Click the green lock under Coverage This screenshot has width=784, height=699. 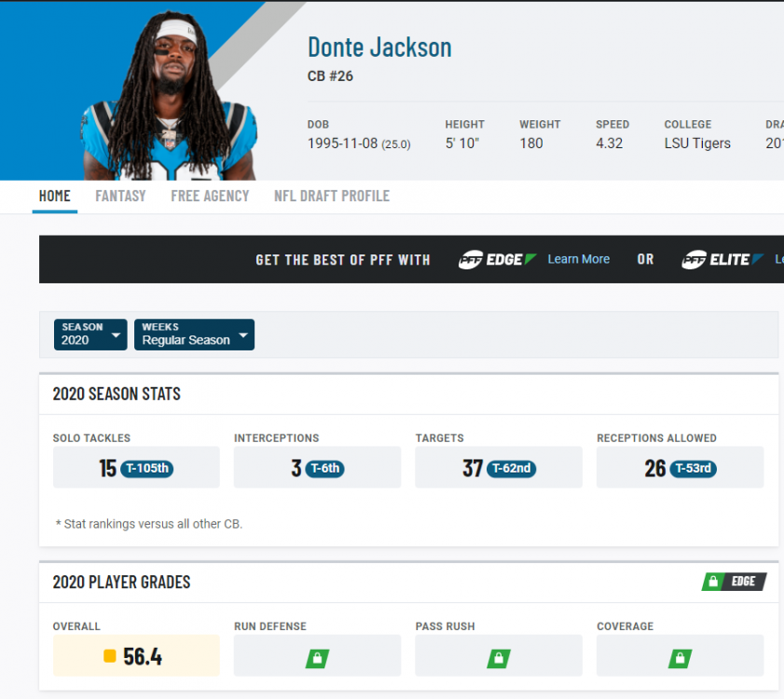click(680, 659)
